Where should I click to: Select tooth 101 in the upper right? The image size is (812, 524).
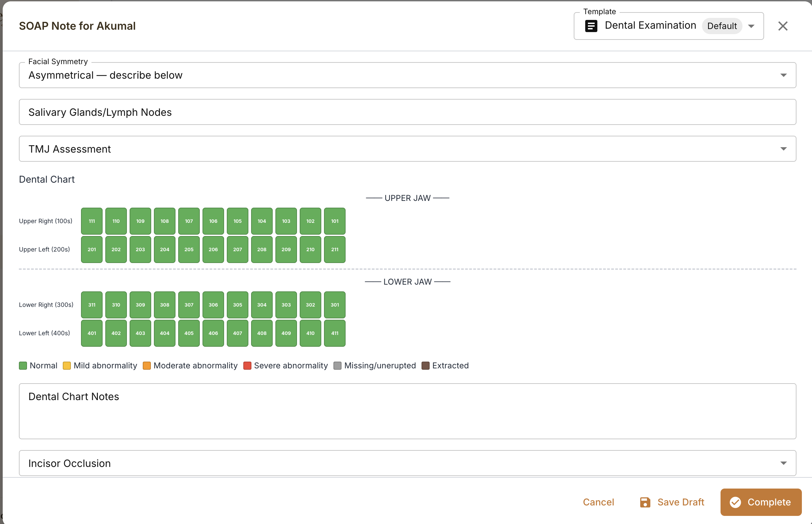[x=334, y=221]
